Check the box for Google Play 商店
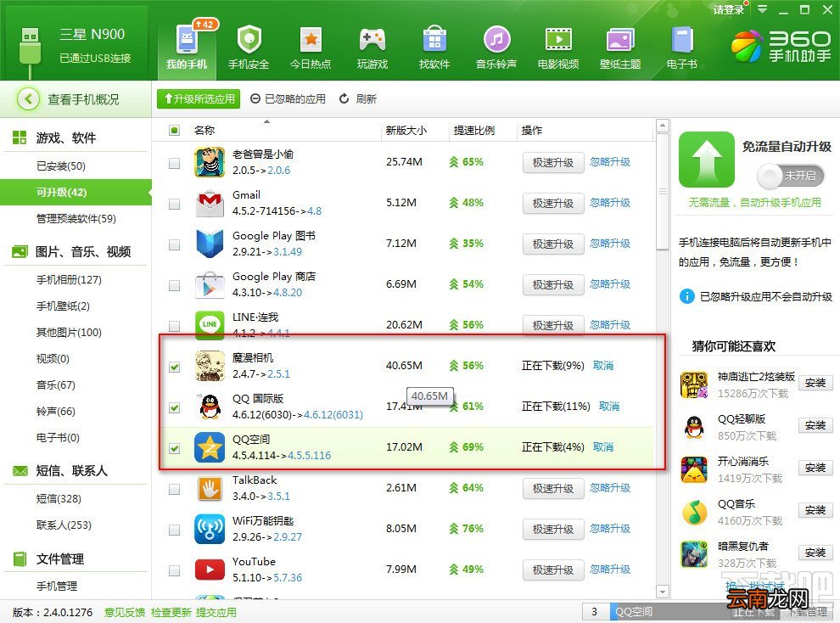Viewport: 840px width, 623px height. point(174,285)
